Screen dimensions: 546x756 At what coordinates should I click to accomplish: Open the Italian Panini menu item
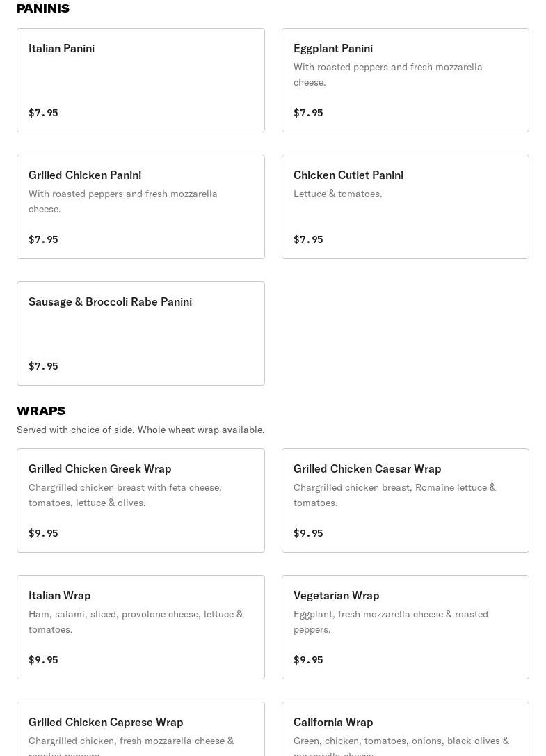[62, 49]
